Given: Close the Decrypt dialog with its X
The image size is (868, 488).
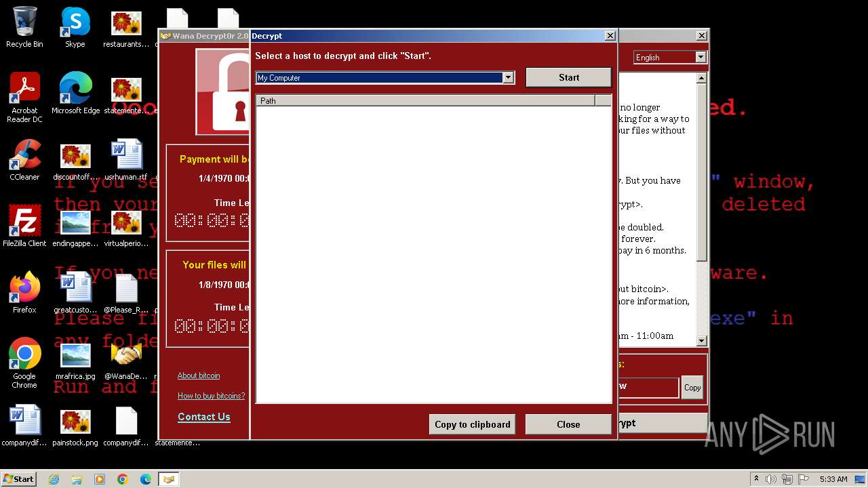Looking at the screenshot, I should click(x=610, y=36).
